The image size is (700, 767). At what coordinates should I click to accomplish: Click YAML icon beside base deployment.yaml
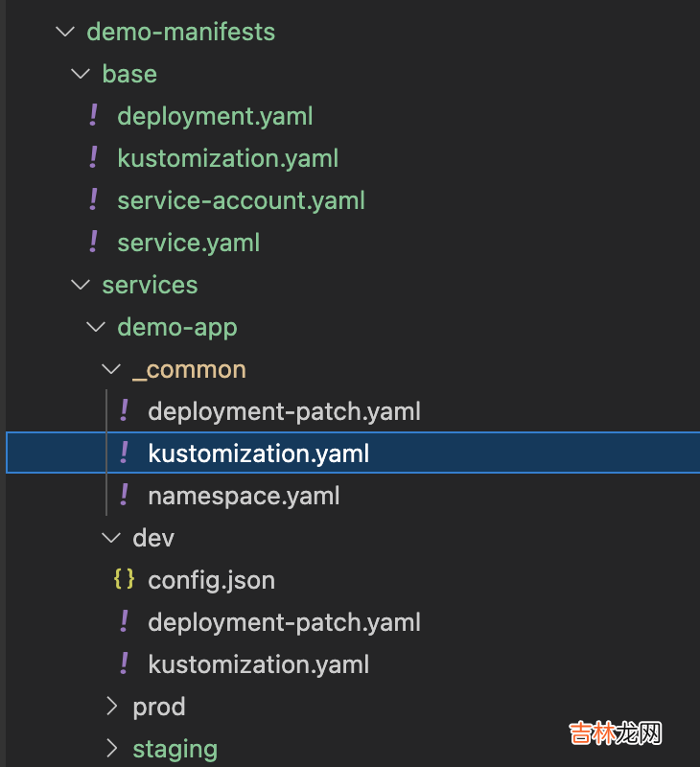pyautogui.click(x=93, y=116)
